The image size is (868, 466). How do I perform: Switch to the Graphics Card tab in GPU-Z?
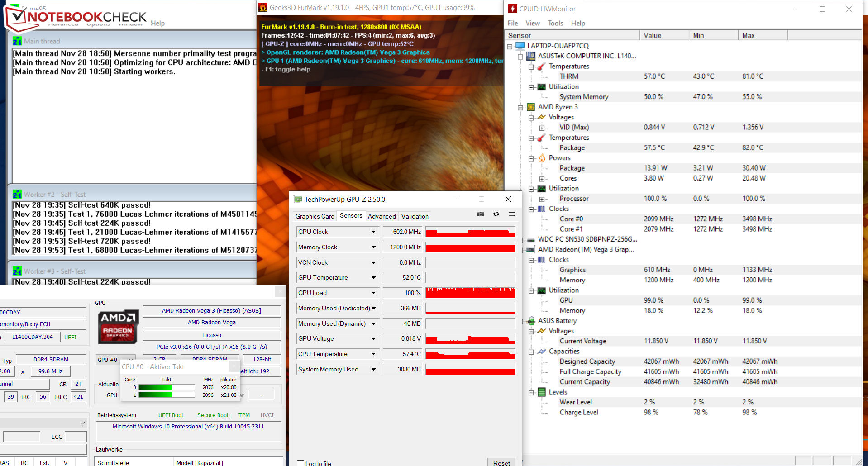point(315,216)
